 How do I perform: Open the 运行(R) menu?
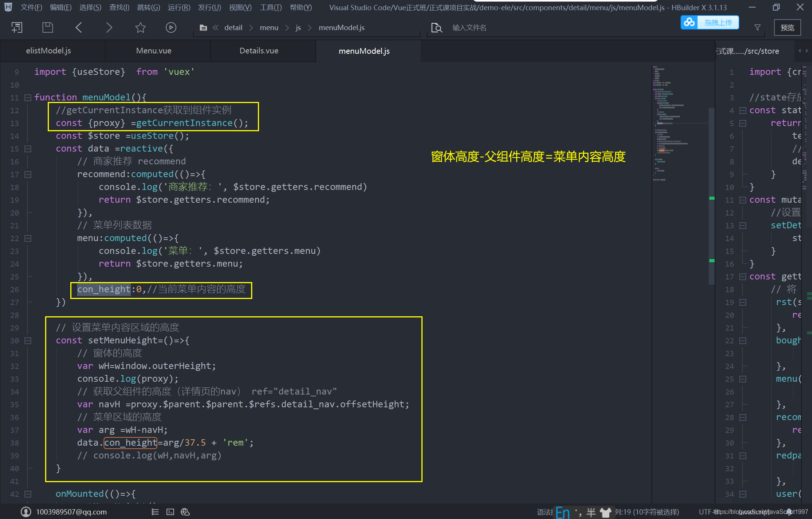[179, 8]
